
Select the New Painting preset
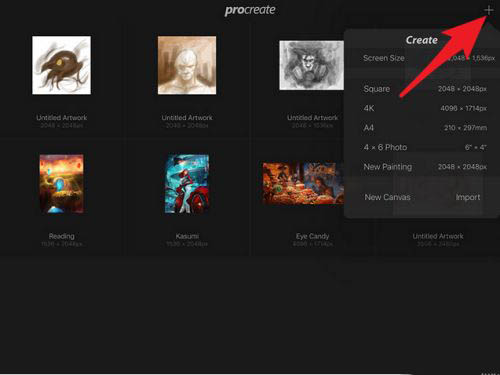pos(425,167)
